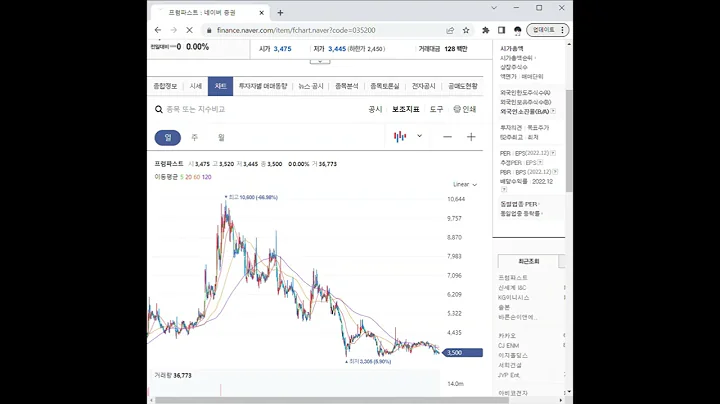The image size is (720, 404).
Task: Click the 최저 low point label
Action: point(368,361)
